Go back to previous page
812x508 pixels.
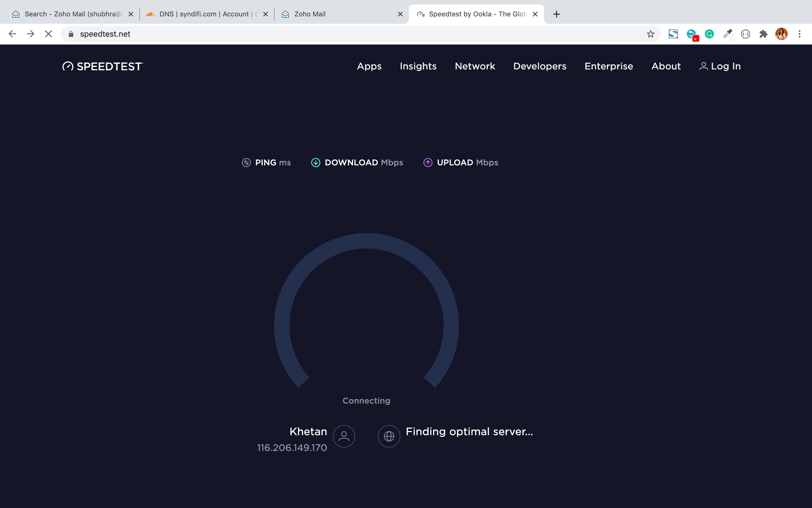(12, 34)
